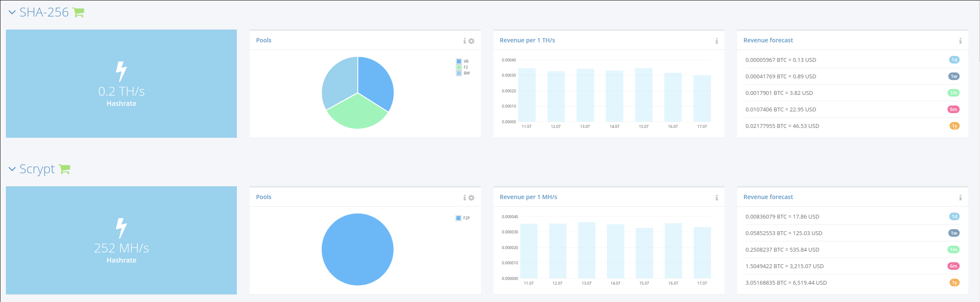980x302 pixels.
Task: Click the lightning icon above 0.2 TH/s
Action: tap(121, 71)
